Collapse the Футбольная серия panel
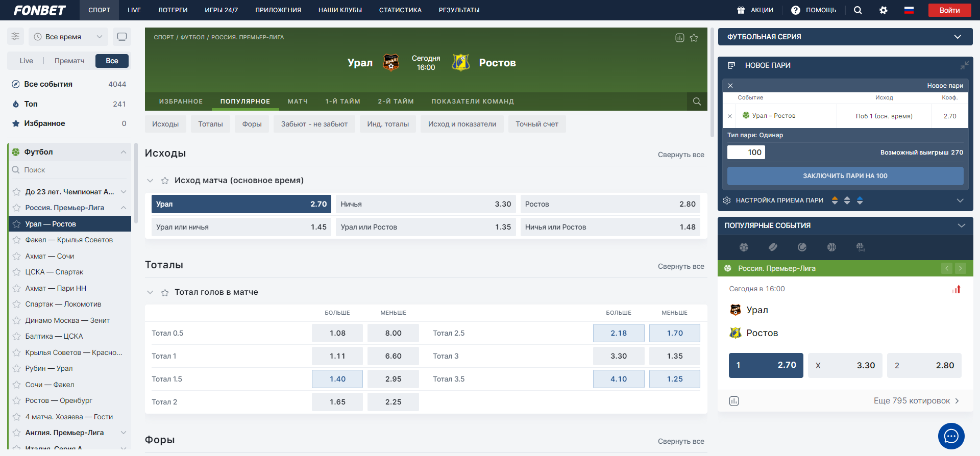Image resolution: width=980 pixels, height=456 pixels. click(x=957, y=37)
